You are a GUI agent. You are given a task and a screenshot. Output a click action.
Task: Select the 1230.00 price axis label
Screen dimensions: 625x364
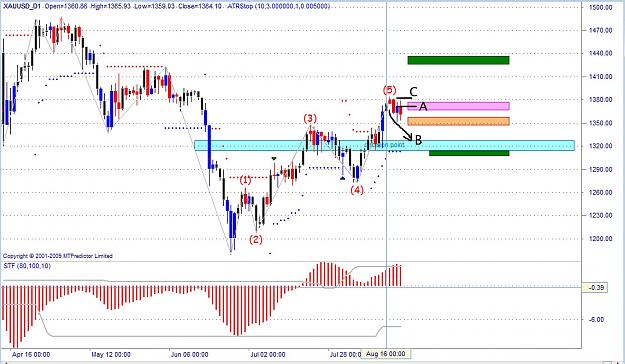[x=600, y=215]
